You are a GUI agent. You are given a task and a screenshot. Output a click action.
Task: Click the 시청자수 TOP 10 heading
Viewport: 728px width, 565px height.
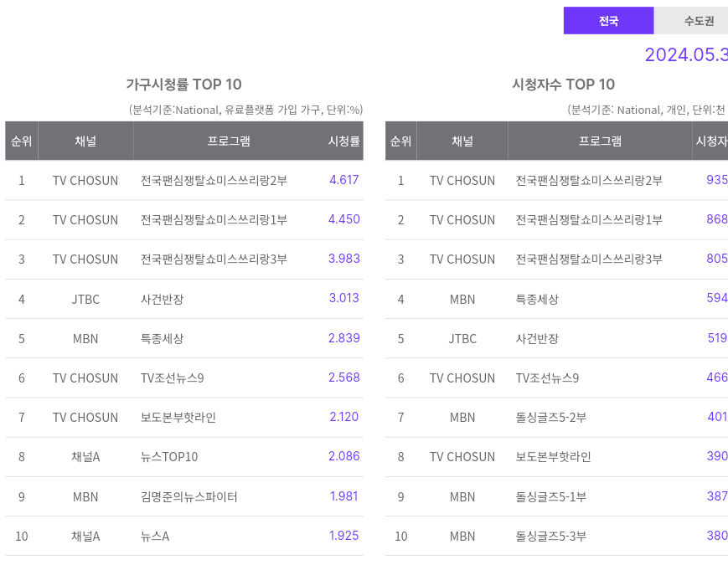[563, 85]
